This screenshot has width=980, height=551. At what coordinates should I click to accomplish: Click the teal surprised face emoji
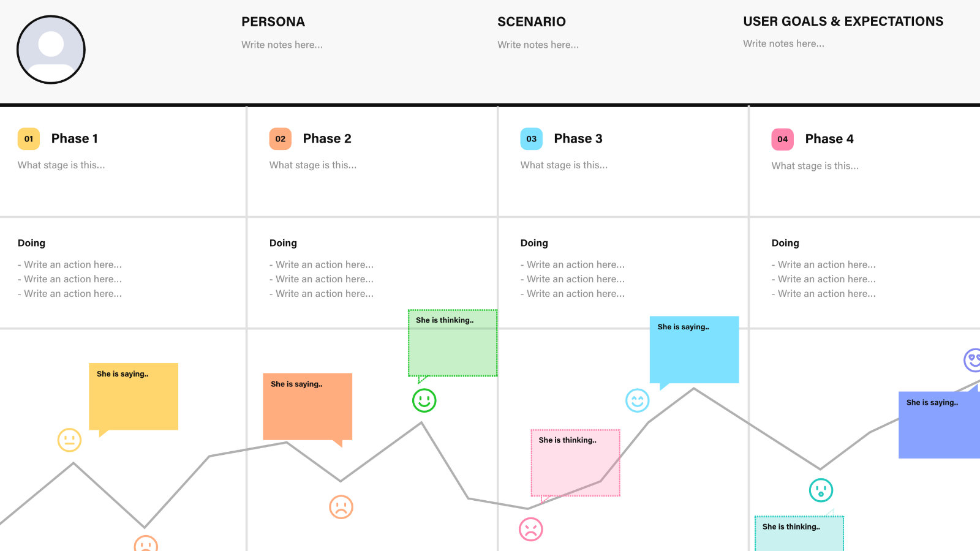click(x=821, y=490)
